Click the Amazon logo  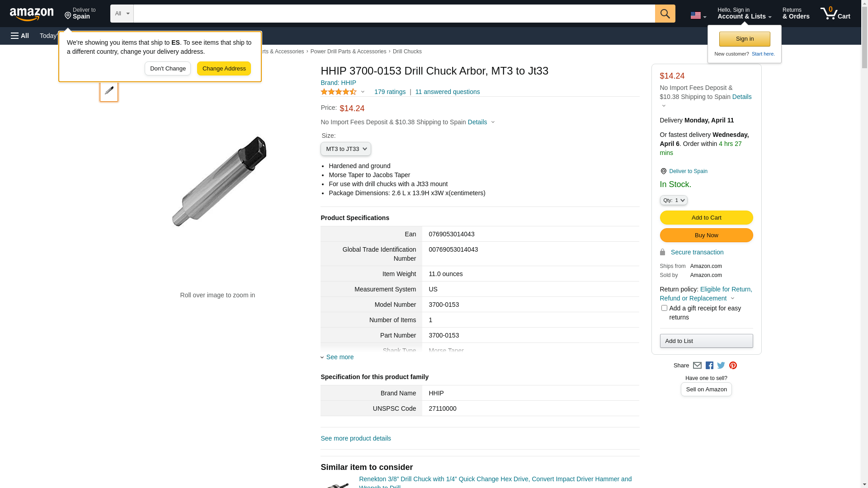tap(32, 14)
